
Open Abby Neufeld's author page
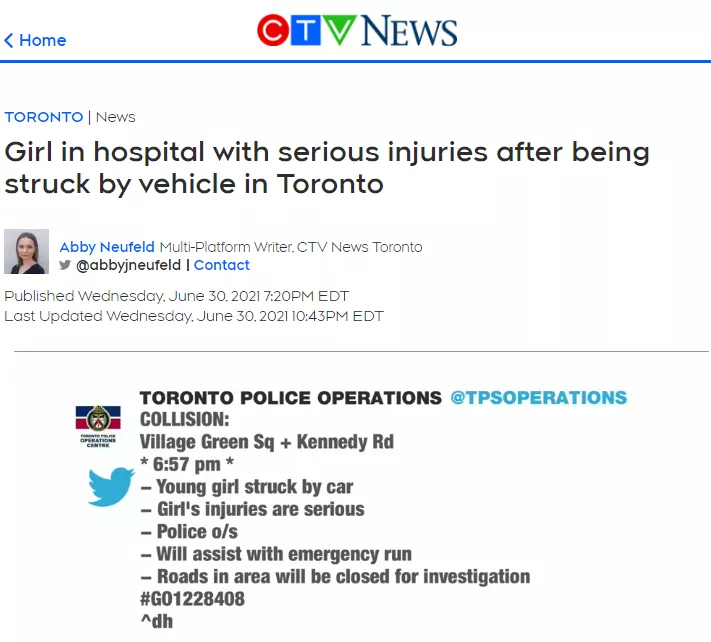pyautogui.click(x=107, y=247)
